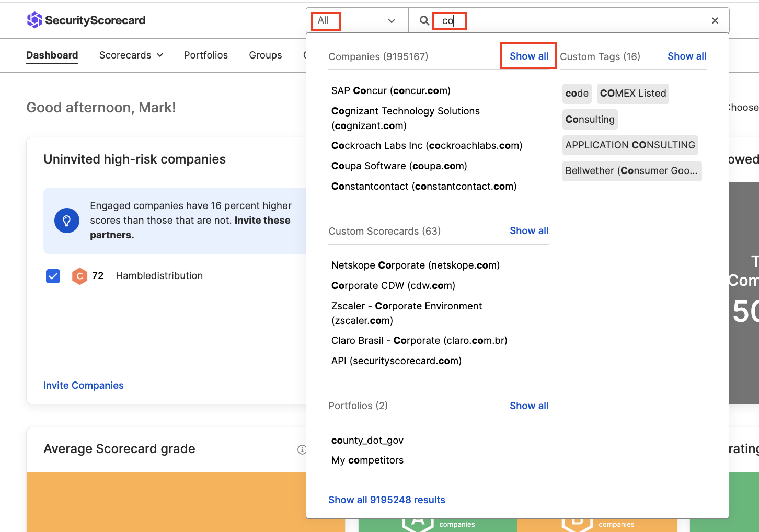Click the APPLICATION CONSULTING tag

tap(630, 145)
